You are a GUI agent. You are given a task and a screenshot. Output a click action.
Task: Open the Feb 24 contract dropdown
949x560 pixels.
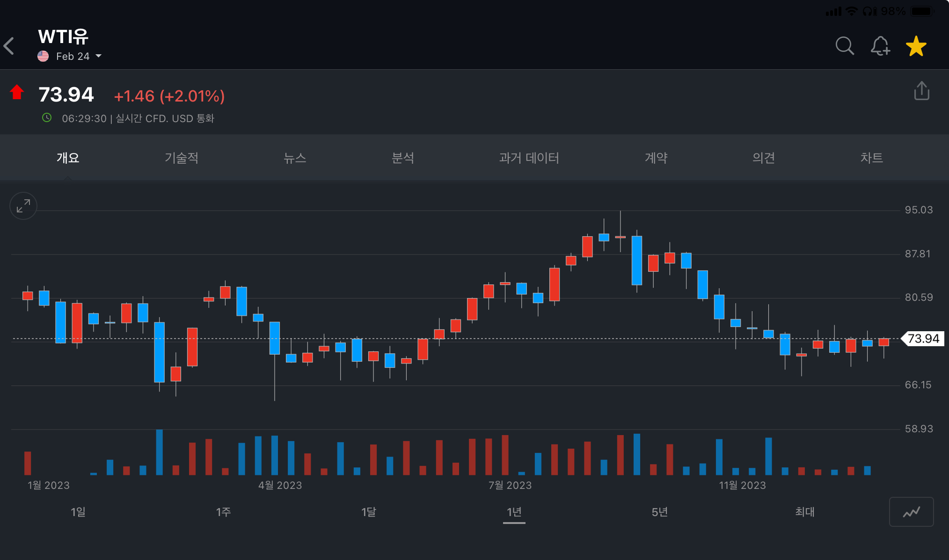pos(79,56)
